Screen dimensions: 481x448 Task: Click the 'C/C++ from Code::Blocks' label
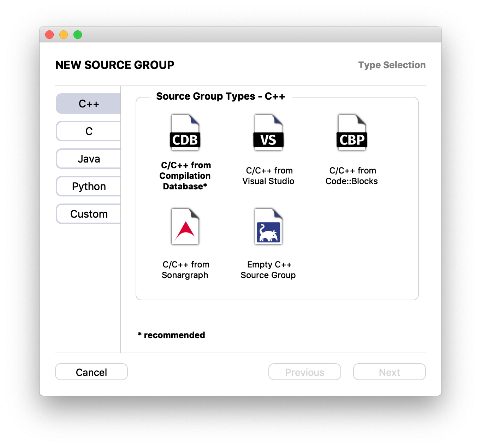(x=352, y=176)
